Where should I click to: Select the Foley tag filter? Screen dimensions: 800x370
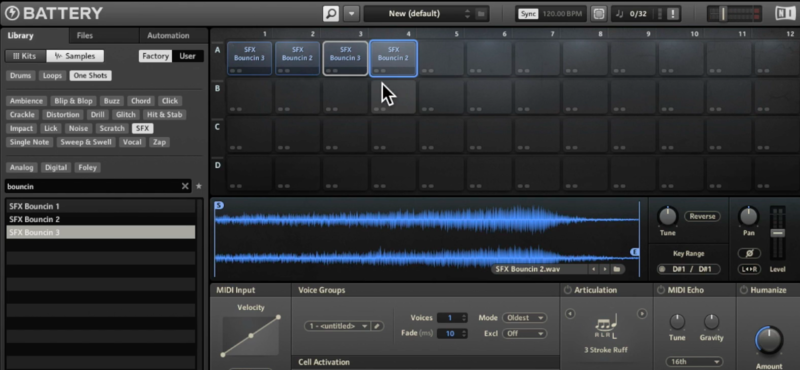[x=87, y=167]
